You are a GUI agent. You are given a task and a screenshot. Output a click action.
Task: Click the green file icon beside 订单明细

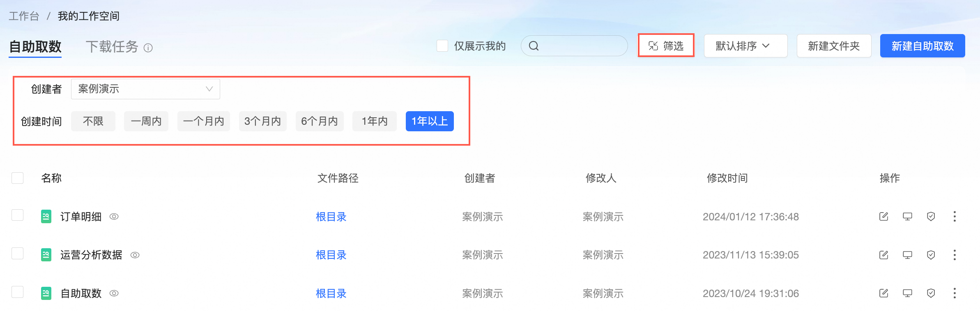point(46,216)
